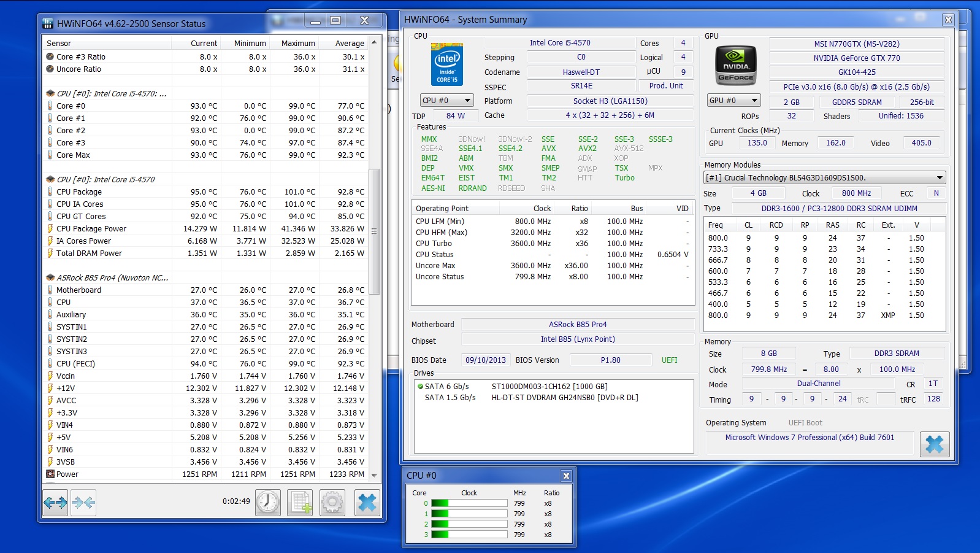Click the ASRock B85 Pro4 sensor group icon
980x553 pixels.
[x=50, y=277]
